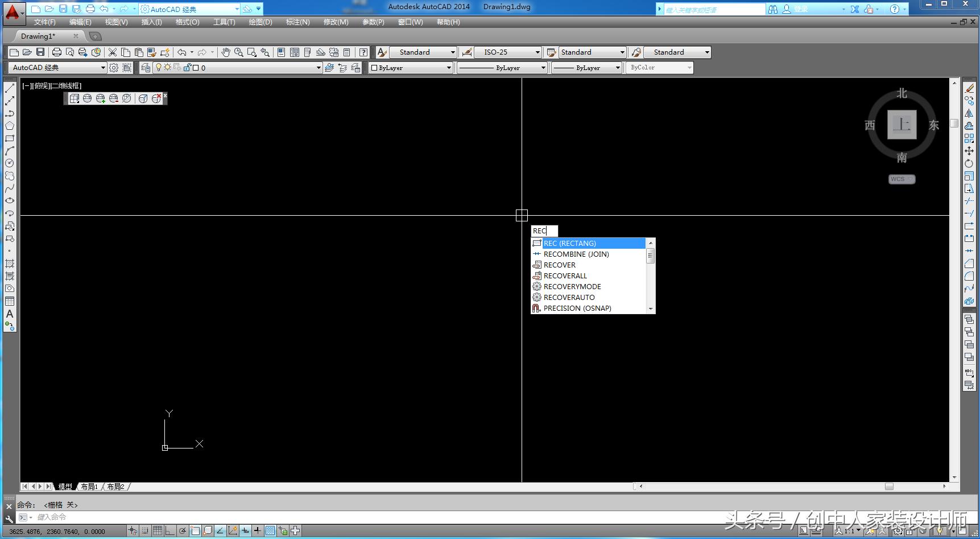Select the Rotate tool in modify toolbar
The height and width of the screenshot is (539, 980).
click(x=969, y=163)
